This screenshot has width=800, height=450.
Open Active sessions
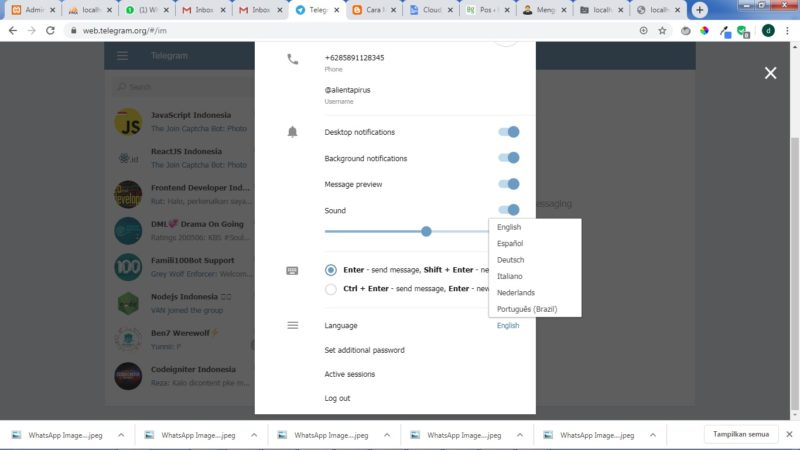(349, 374)
